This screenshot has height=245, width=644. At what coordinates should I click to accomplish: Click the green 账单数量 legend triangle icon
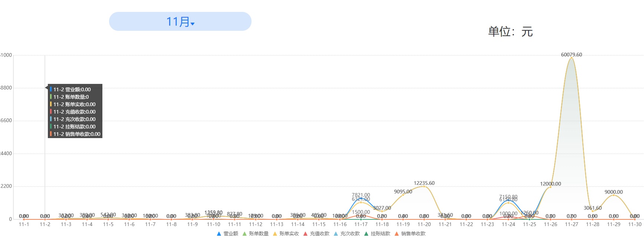[x=244, y=234]
